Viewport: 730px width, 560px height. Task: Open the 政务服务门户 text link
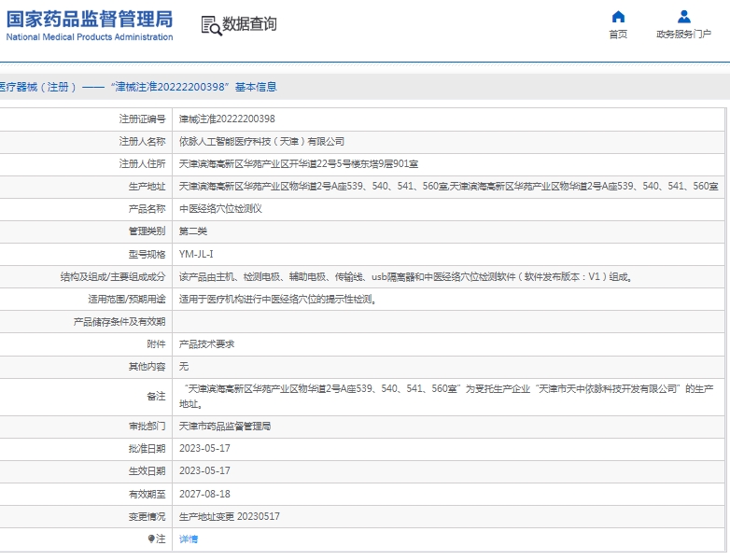[x=683, y=34]
